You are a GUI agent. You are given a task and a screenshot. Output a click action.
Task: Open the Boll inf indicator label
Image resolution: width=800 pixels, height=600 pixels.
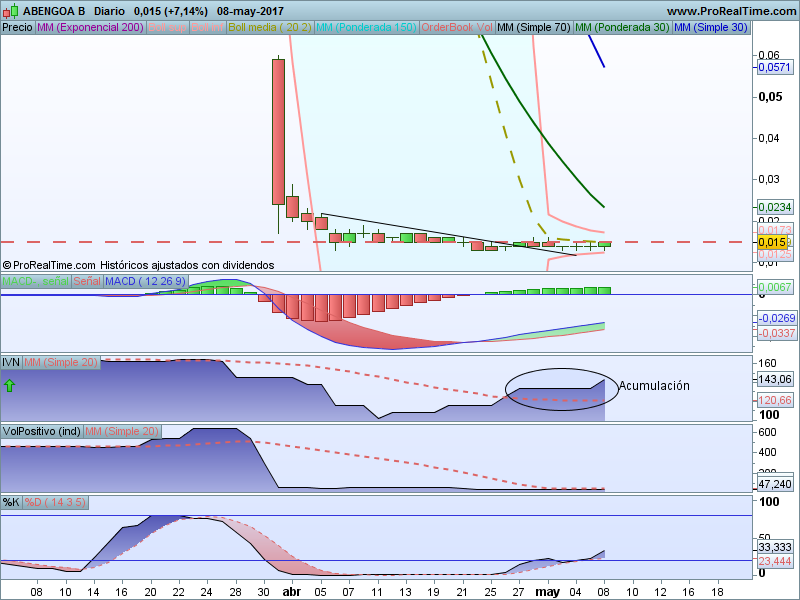pyautogui.click(x=208, y=27)
